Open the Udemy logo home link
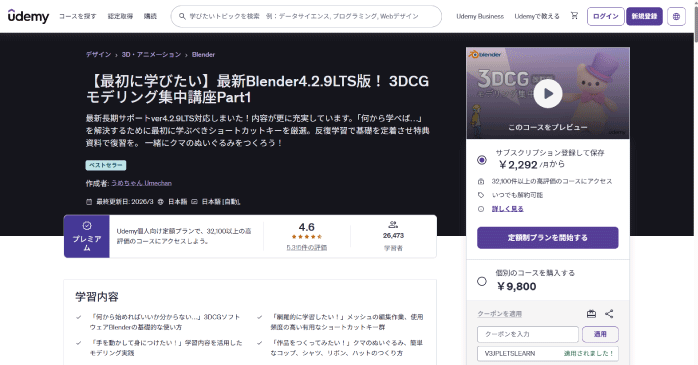This screenshot has width=698, height=365. [x=28, y=16]
